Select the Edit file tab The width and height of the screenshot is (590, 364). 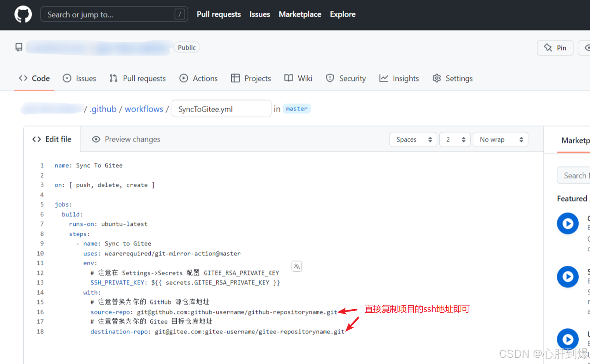[52, 139]
